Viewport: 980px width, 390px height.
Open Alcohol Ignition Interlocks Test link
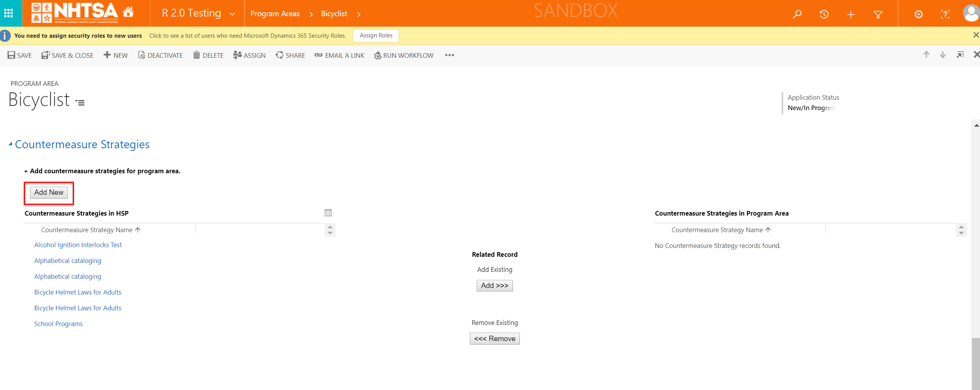click(78, 245)
